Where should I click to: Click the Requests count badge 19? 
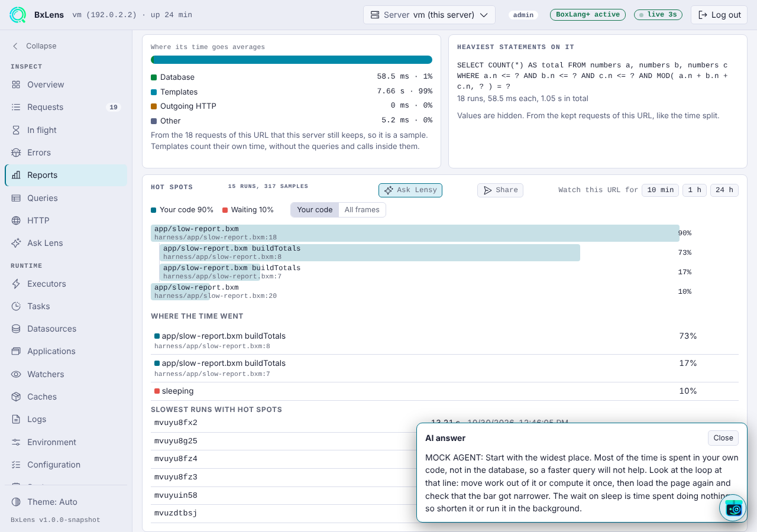tap(114, 107)
